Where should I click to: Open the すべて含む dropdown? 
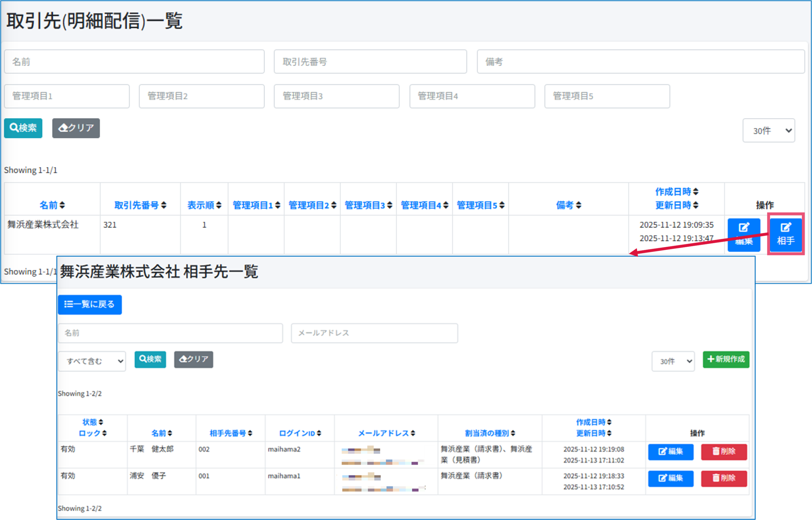(x=92, y=361)
